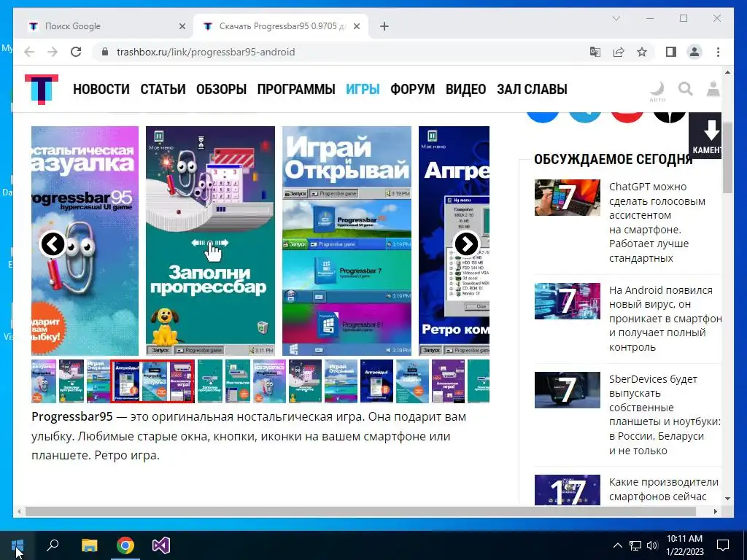
Task: Open the large "Играй и Открывай" screenshot
Action: click(347, 241)
